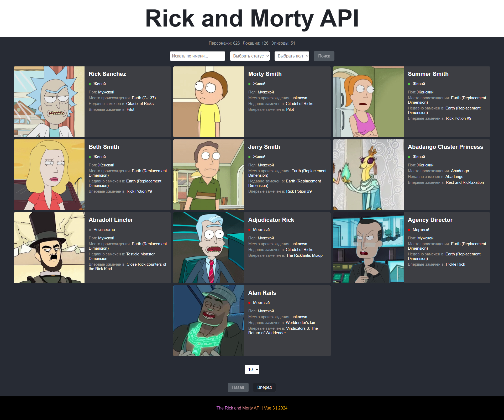This screenshot has width=504, height=420.
Task: Click the Agency Director name heading
Action: click(430, 220)
